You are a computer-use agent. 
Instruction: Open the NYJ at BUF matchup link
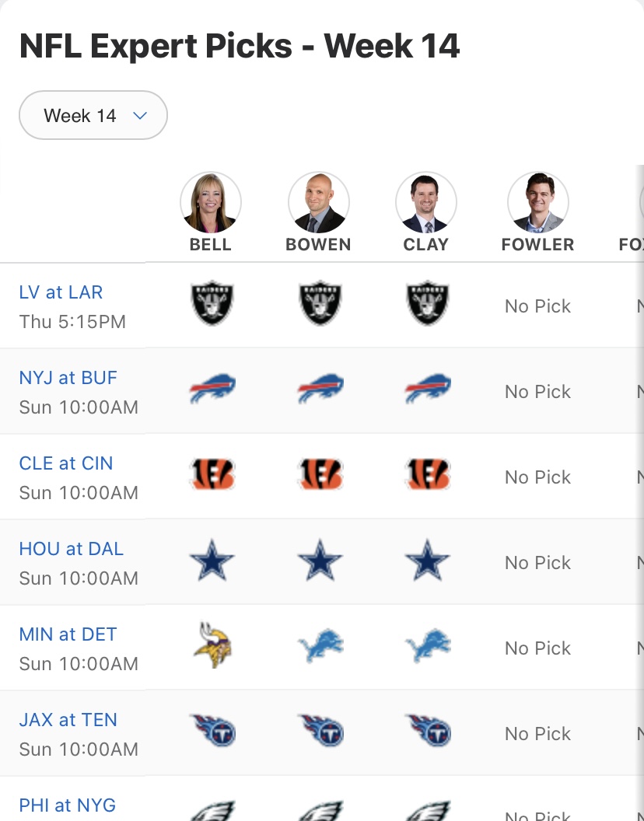[68, 378]
